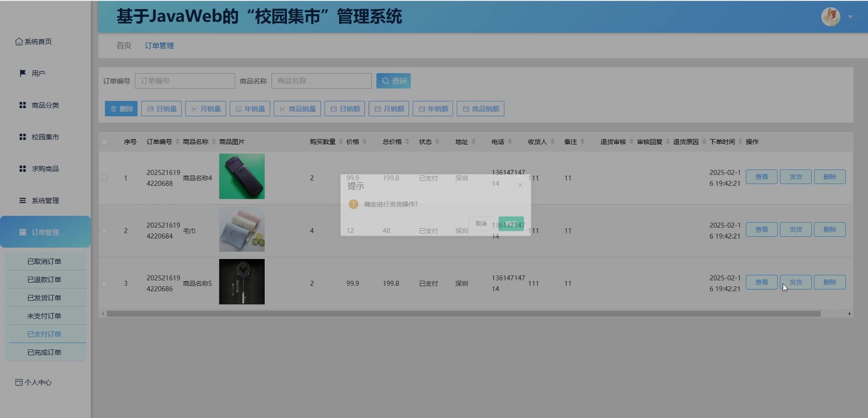Toggle the select-all header checkbox

pyautogui.click(x=104, y=142)
